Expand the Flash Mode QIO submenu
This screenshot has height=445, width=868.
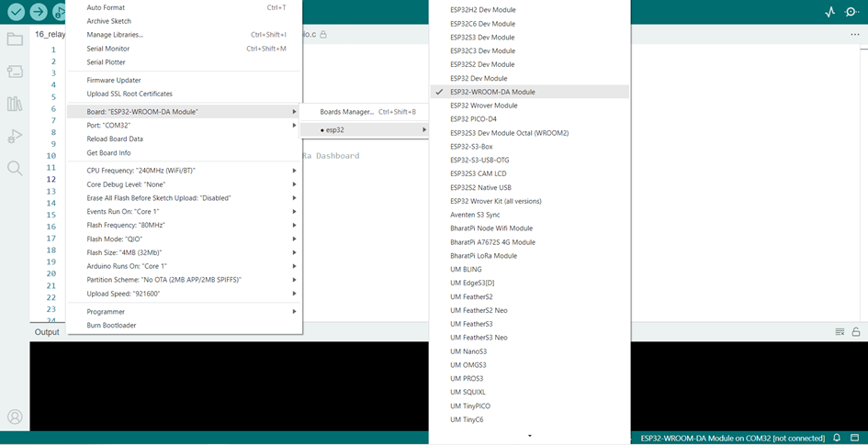click(x=185, y=239)
